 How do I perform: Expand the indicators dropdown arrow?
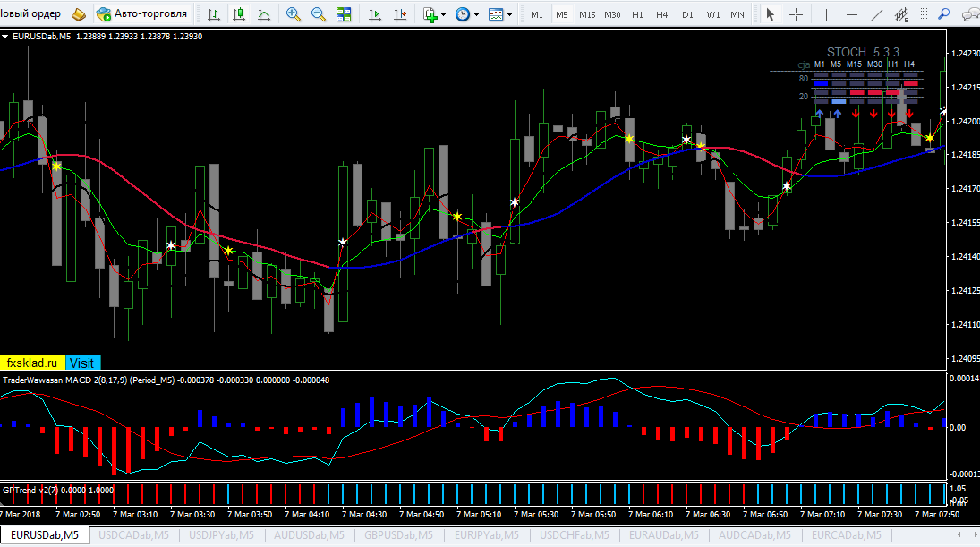click(x=443, y=14)
